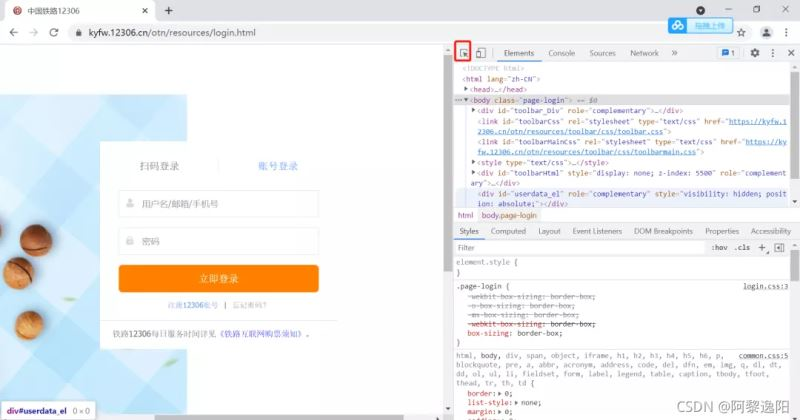800x420 pixels.
Task: Show more DevTools tabs chevron
Action: point(674,53)
